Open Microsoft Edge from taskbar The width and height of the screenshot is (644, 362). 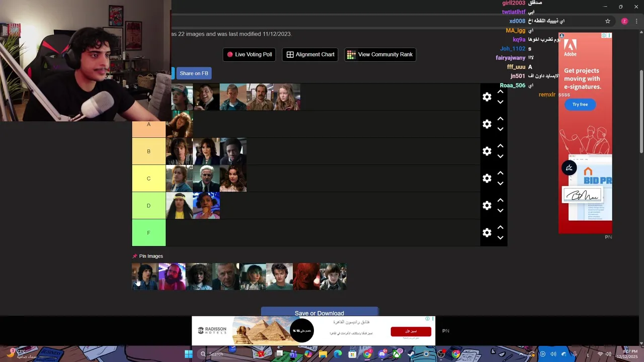[338, 354]
